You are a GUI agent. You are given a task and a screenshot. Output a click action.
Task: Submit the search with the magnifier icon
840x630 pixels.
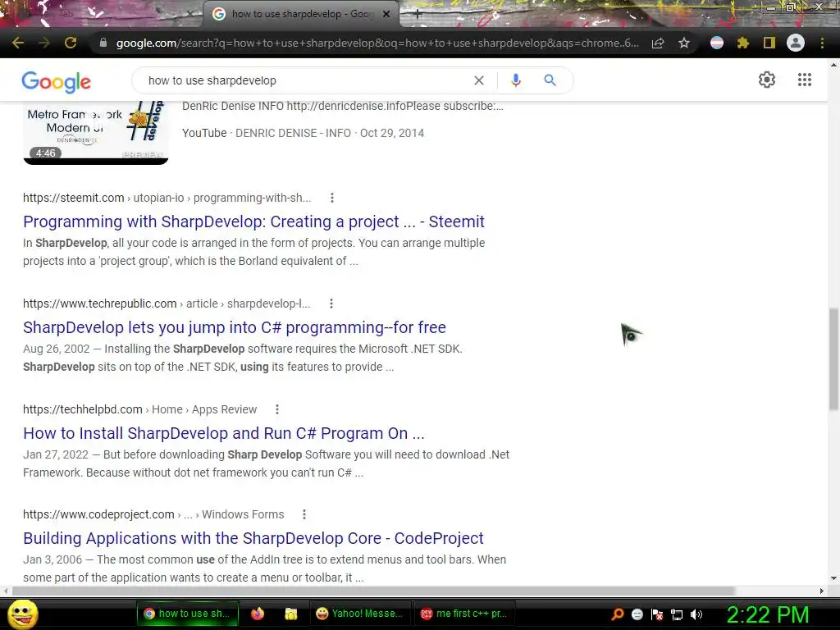point(550,80)
